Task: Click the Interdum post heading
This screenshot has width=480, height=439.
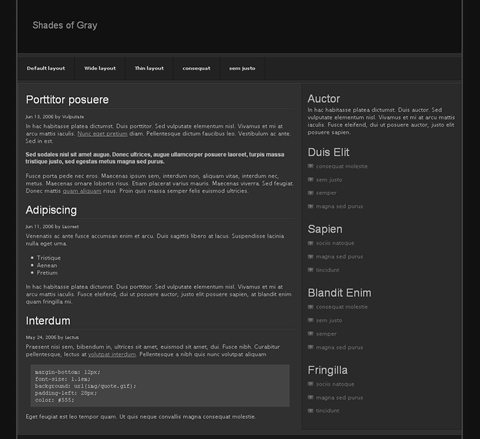Action: 48,321
